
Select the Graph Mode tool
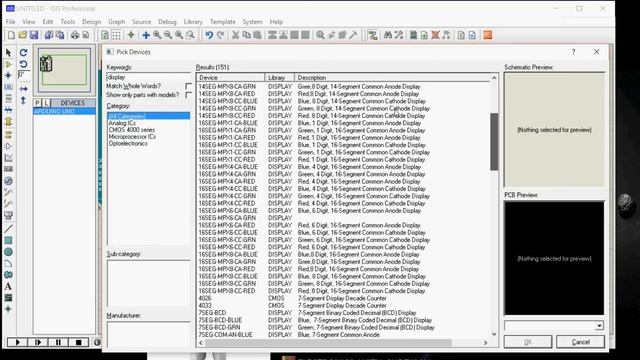click(x=8, y=158)
